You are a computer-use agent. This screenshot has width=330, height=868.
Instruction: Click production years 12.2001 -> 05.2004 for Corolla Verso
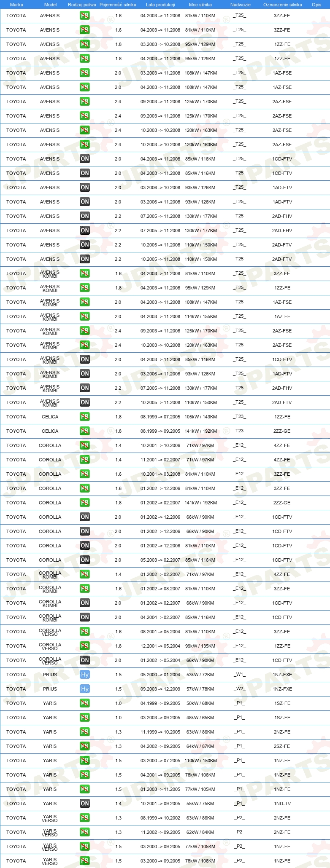pyautogui.click(x=160, y=646)
